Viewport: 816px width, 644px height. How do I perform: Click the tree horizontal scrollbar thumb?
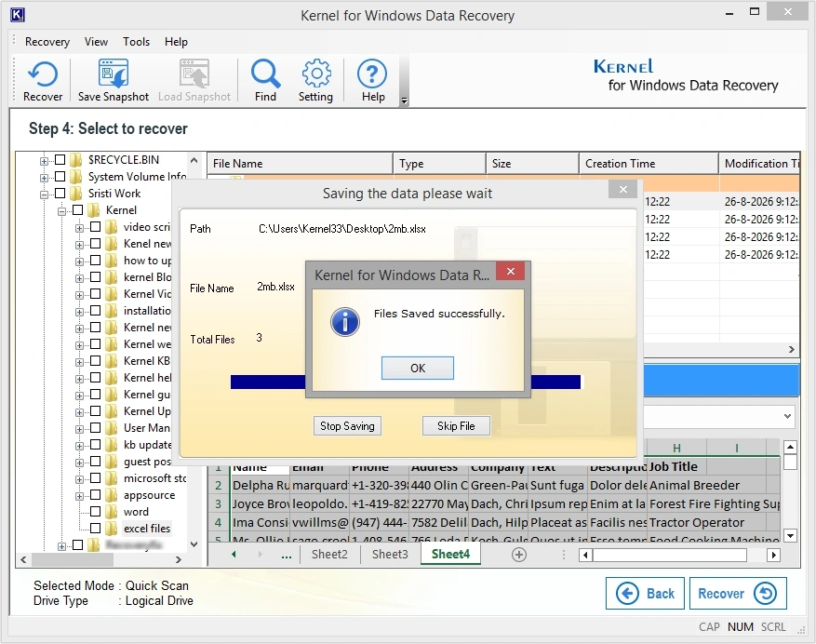pos(73,559)
